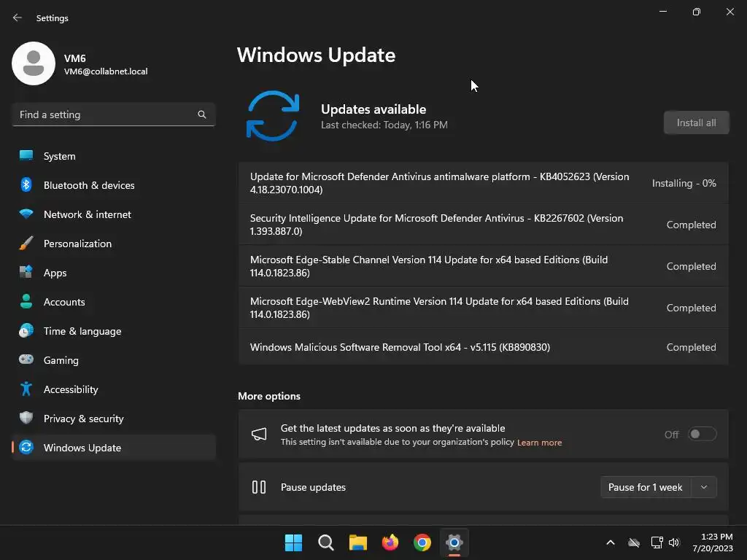The image size is (747, 560).
Task: Click the VM6@collabnet.local account email
Action: [106, 71]
